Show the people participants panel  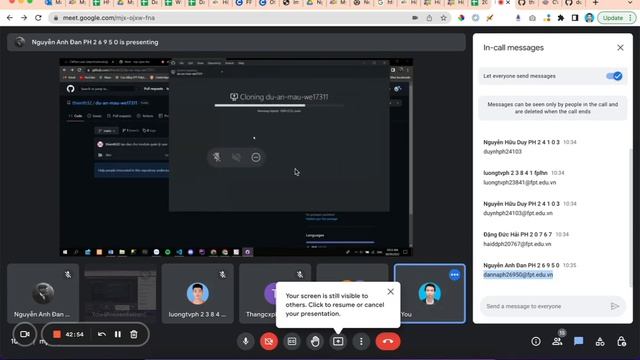(557, 342)
